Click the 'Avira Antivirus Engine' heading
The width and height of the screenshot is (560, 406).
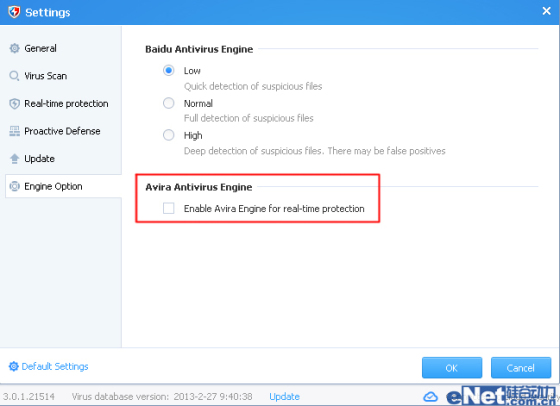199,187
